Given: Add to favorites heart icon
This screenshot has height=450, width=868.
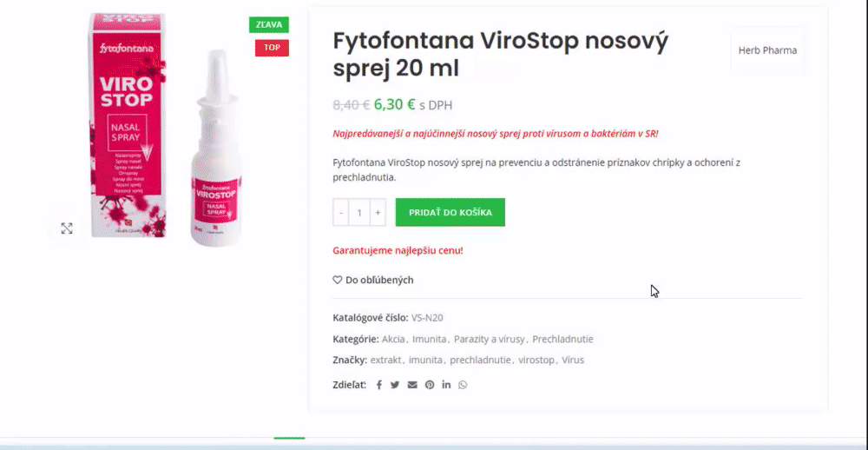Looking at the screenshot, I should coord(337,280).
